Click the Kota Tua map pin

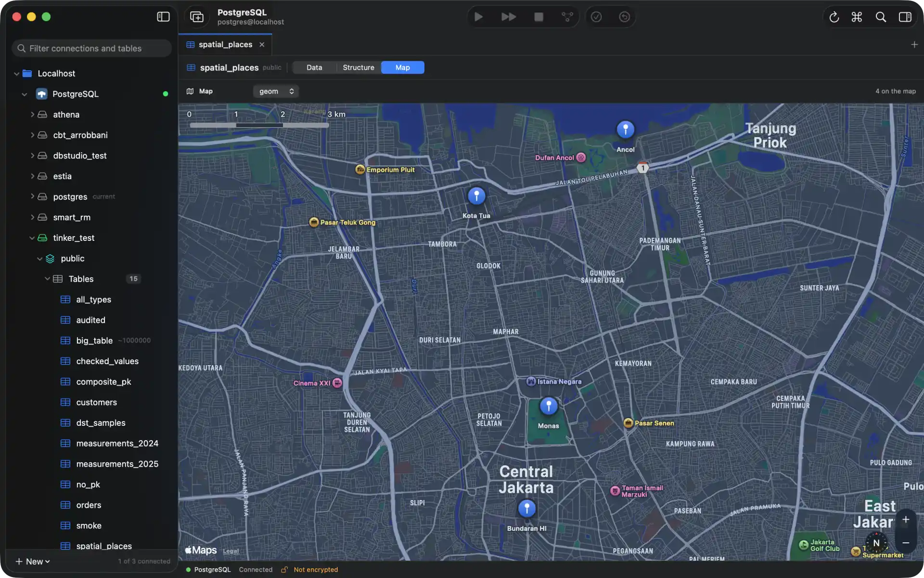(x=476, y=196)
